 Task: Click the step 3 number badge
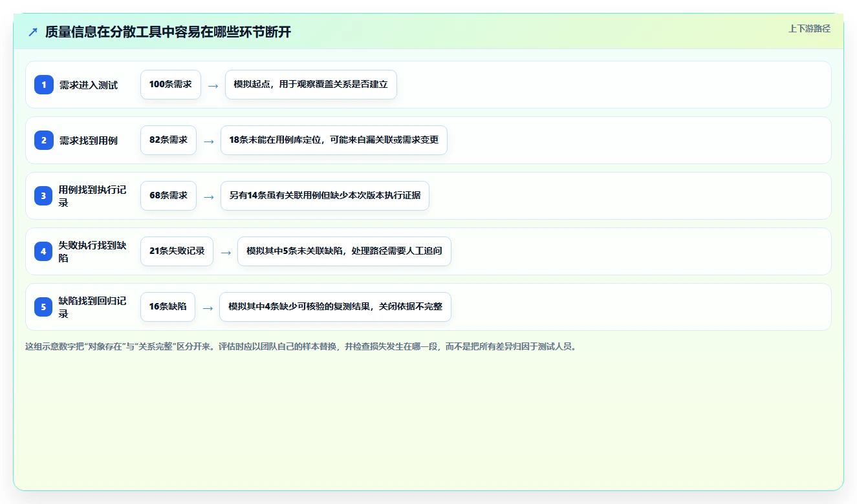tap(44, 196)
